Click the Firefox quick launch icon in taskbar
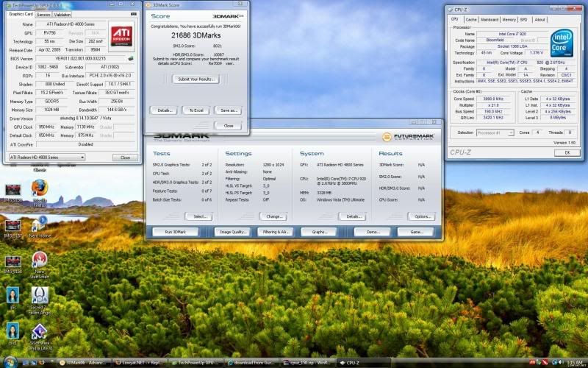The image size is (588, 368). pyautogui.click(x=42, y=363)
